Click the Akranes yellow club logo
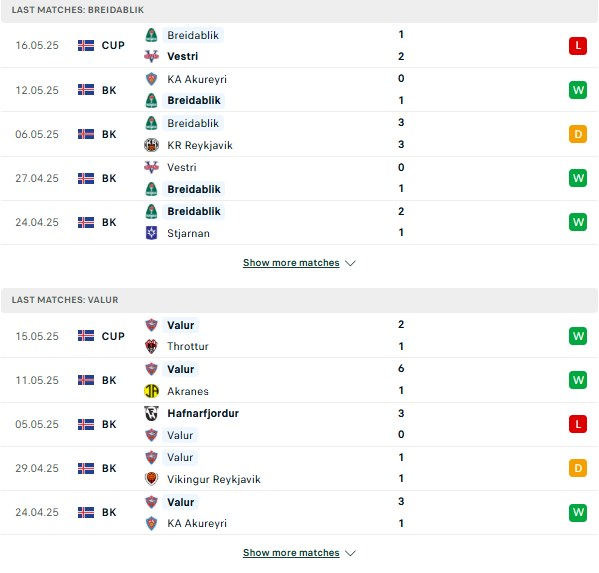Image resolution: width=599 pixels, height=573 pixels. (x=151, y=391)
